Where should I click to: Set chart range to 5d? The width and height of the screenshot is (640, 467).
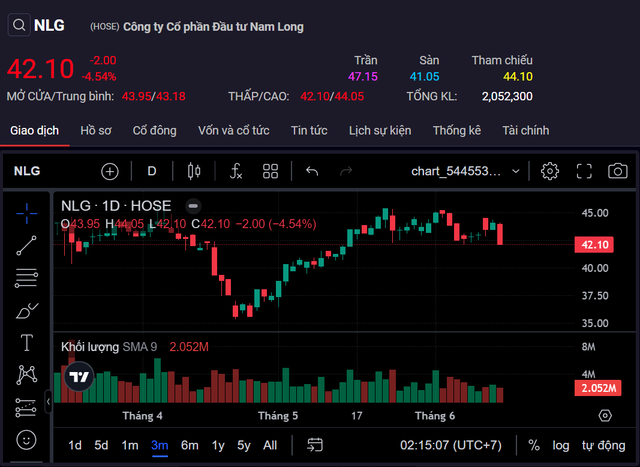click(101, 445)
